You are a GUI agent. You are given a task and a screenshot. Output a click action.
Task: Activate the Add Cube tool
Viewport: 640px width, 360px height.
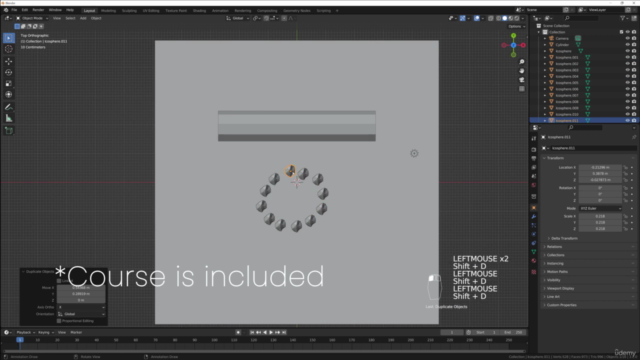point(9,131)
